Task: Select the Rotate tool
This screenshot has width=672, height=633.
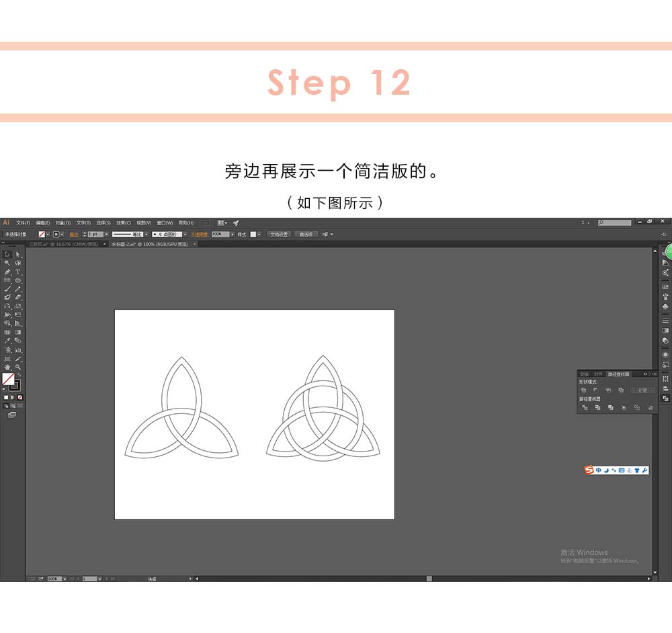Action: [x=7, y=306]
